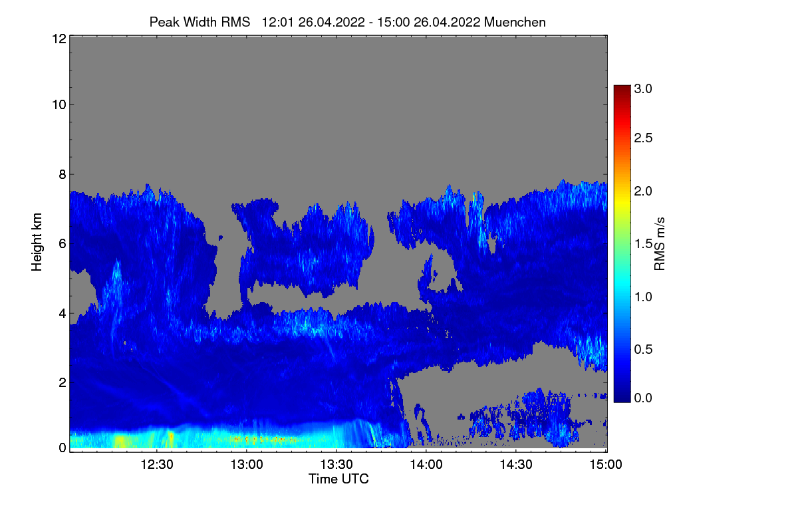The image size is (798, 532).
Task: Click the colorbar value '2.5'
Action: 644,138
